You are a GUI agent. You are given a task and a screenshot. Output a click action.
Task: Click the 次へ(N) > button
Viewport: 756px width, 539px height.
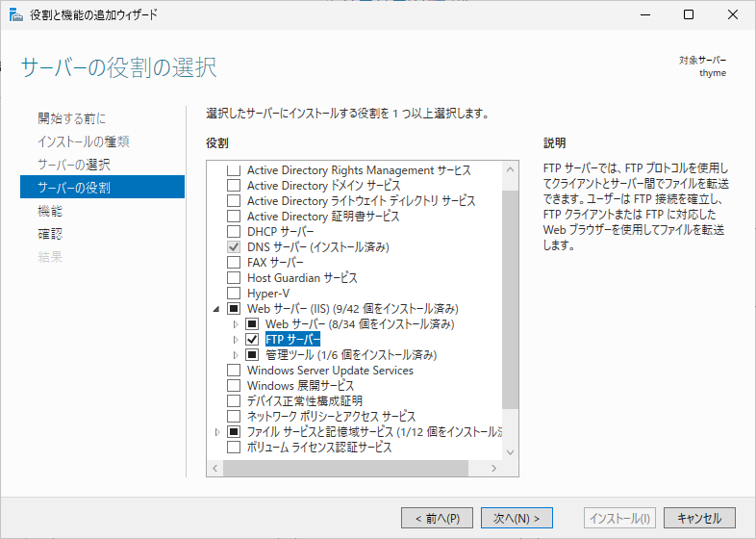pyautogui.click(x=517, y=518)
